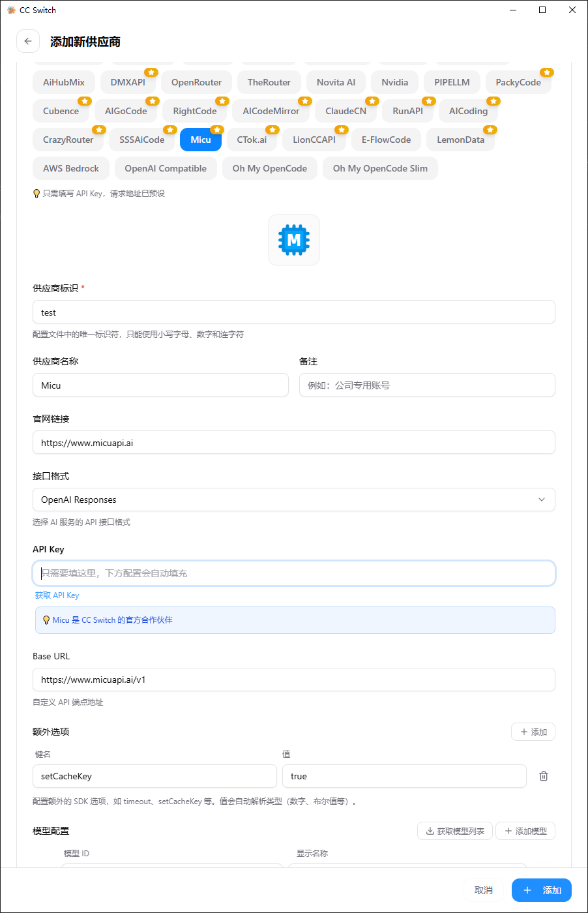Pick the RunAPI preset
Viewport: 588px width, 913px height.
click(x=407, y=111)
